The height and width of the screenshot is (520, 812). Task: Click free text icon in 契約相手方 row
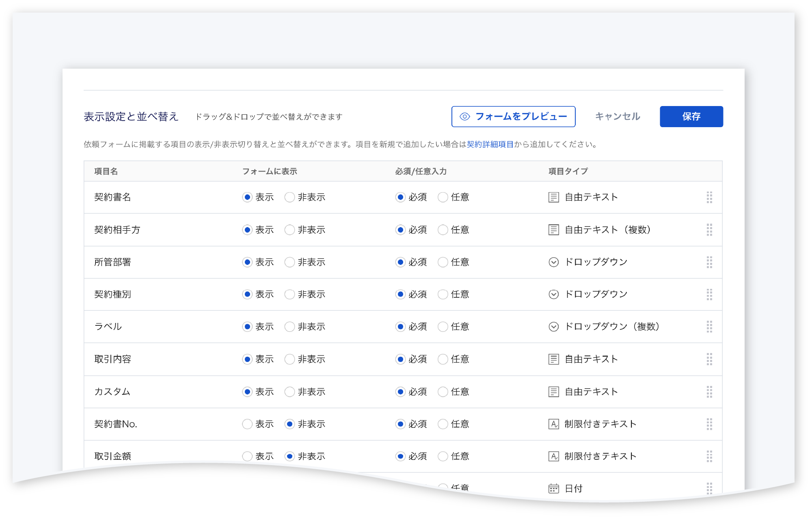[x=554, y=230]
